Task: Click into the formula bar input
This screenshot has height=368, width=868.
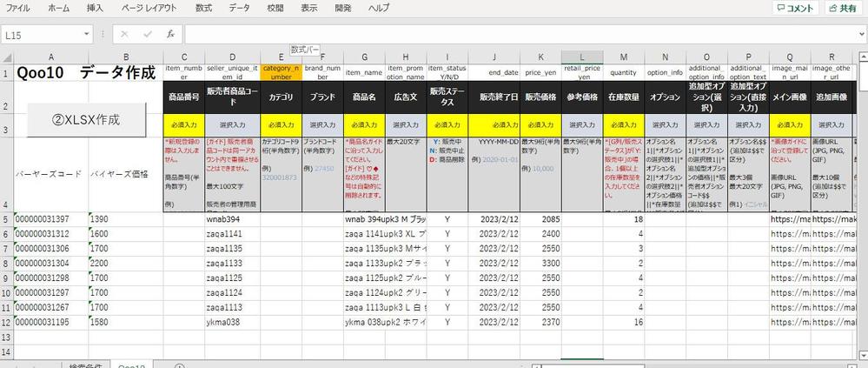Action: click(520, 34)
